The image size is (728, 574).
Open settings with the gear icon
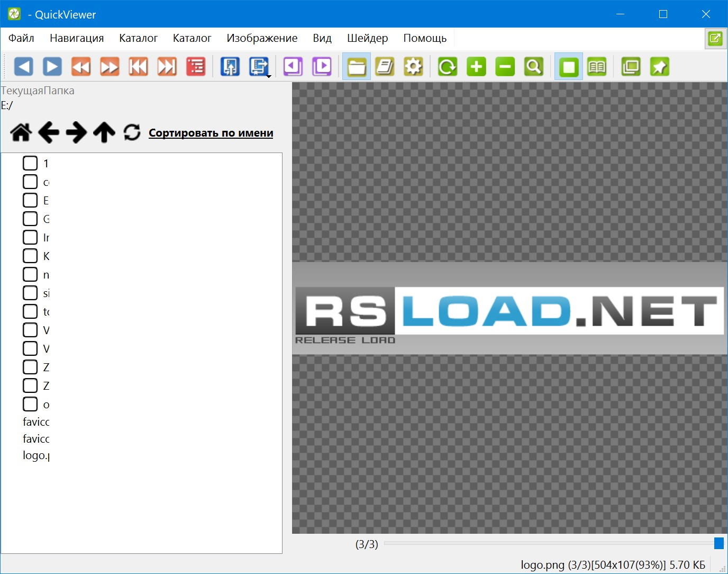[413, 67]
